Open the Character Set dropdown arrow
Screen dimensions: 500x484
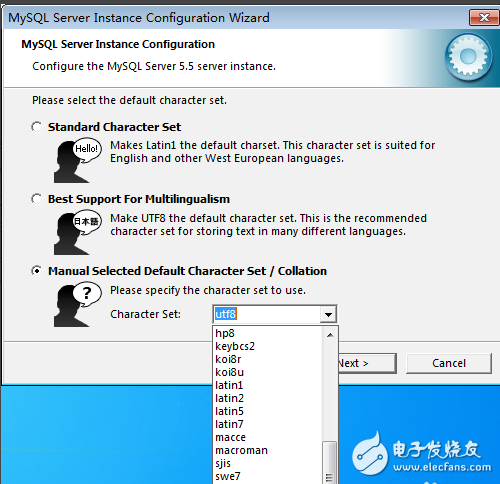328,314
